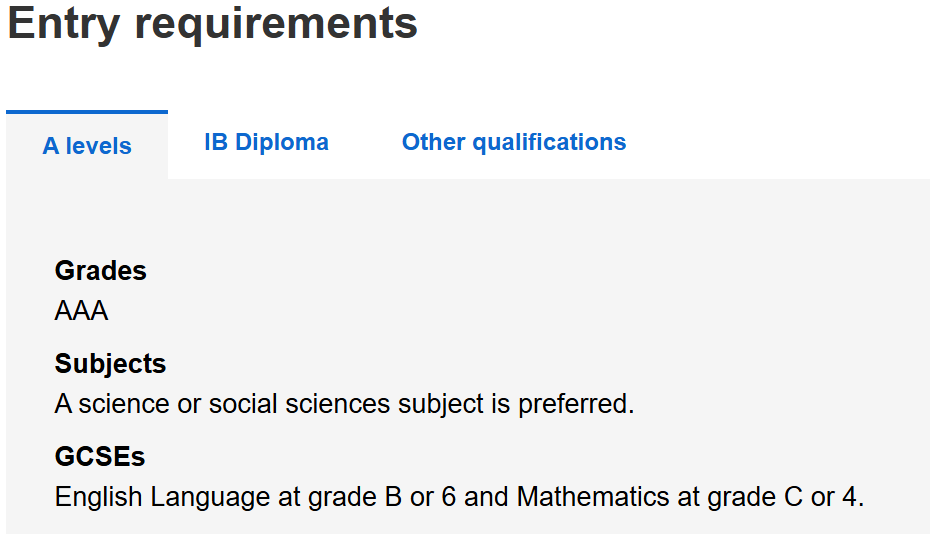
Task: Click the AAA grade text
Action: [81, 311]
